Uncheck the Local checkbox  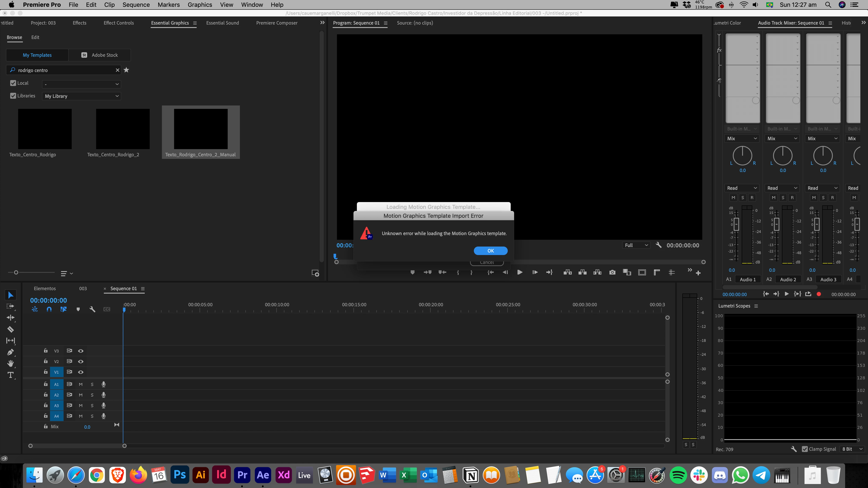[x=13, y=83]
